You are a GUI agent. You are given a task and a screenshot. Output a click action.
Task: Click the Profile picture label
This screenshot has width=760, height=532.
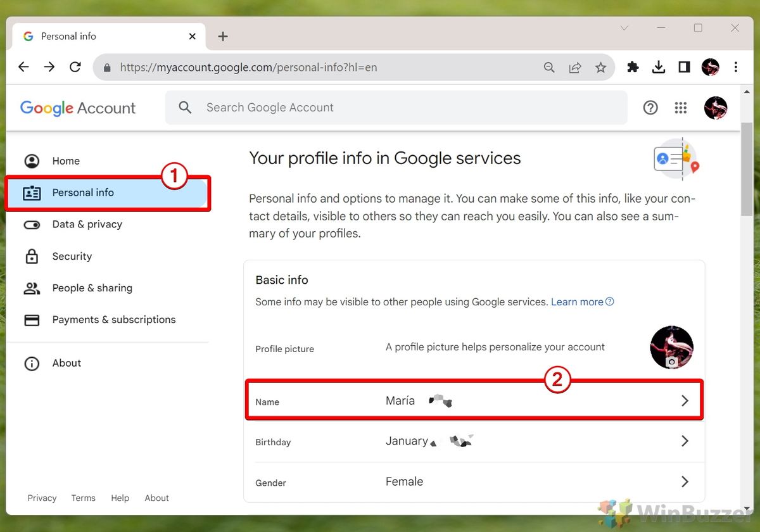click(x=284, y=349)
